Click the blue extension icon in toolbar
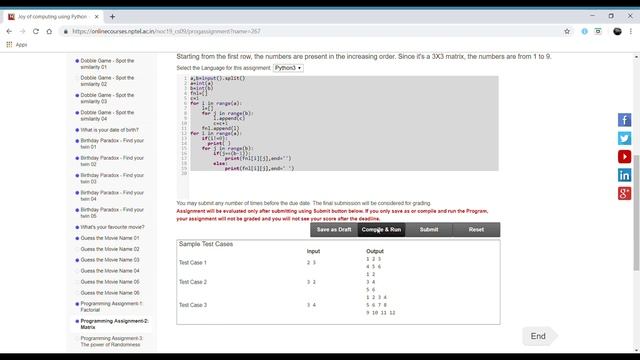 point(584,31)
